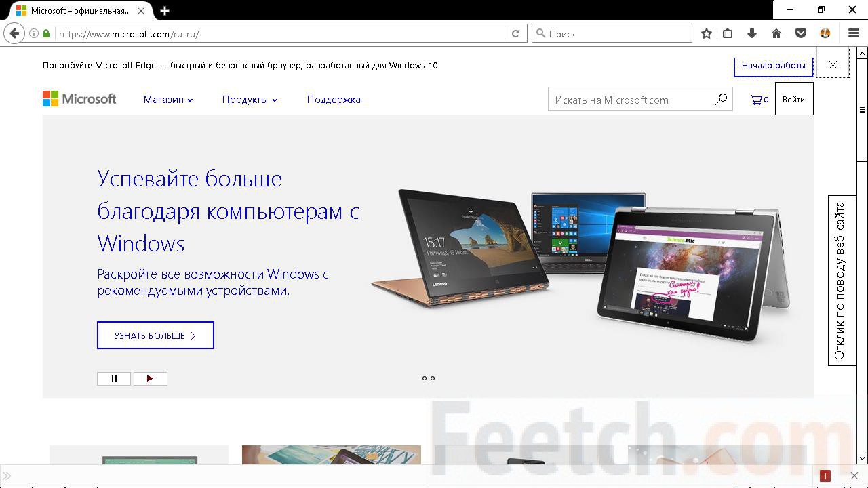Select the first carousel slide dot
Screen dimensions: 868x488
pos(425,378)
